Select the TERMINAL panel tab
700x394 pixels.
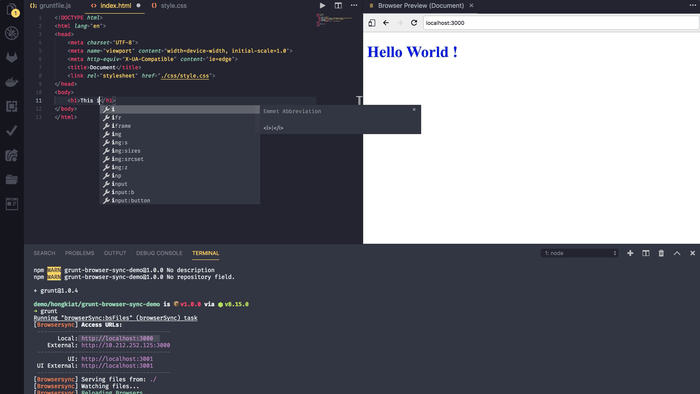205,253
